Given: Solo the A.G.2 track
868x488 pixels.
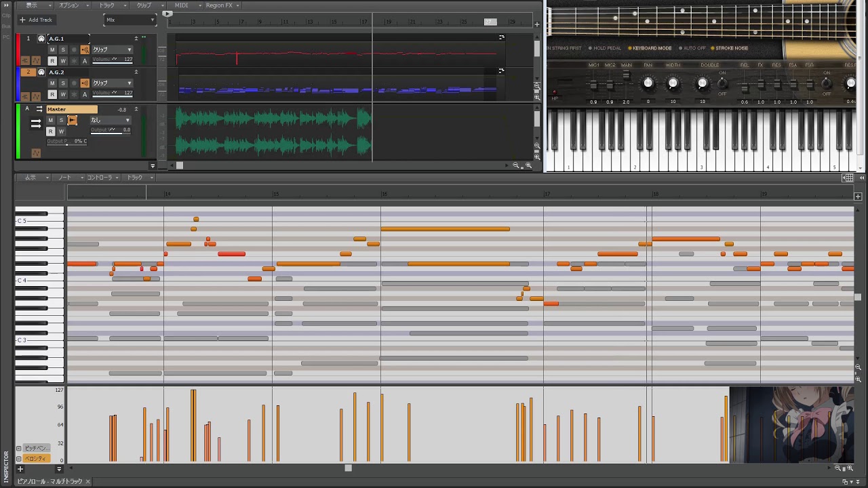Looking at the screenshot, I should point(63,83).
